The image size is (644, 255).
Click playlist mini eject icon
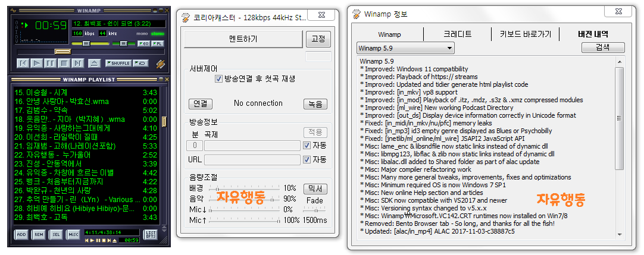coord(115,240)
